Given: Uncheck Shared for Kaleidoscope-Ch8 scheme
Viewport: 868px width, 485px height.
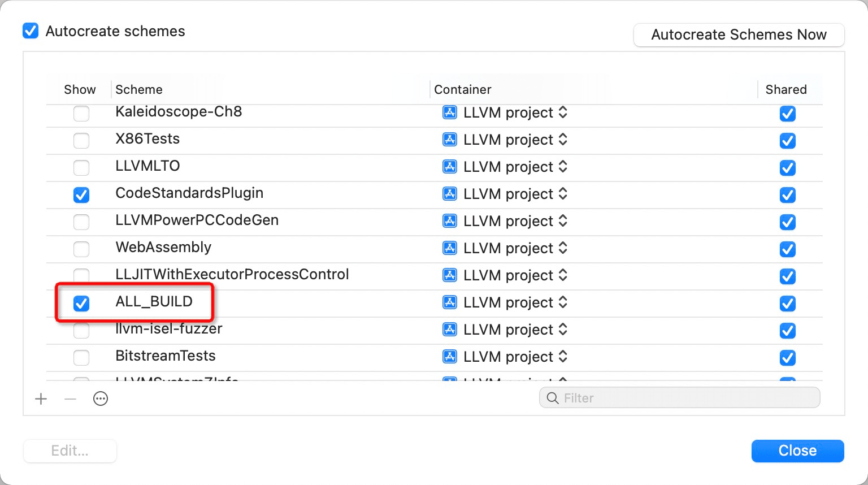Looking at the screenshot, I should coord(788,114).
